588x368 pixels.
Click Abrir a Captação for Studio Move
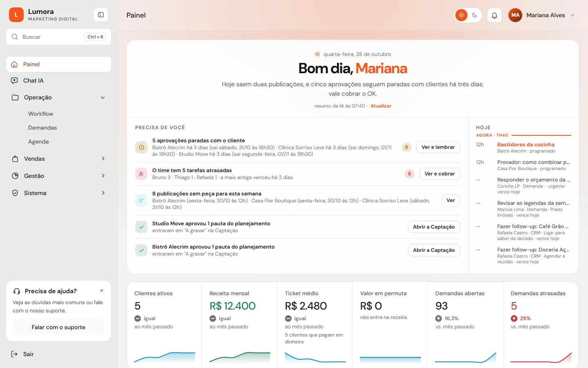(x=434, y=227)
